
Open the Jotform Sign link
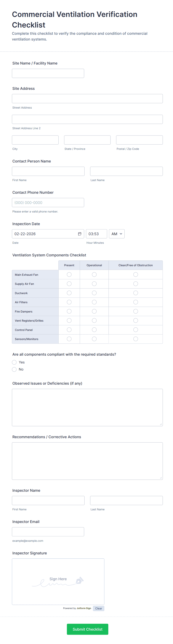pos(84,608)
